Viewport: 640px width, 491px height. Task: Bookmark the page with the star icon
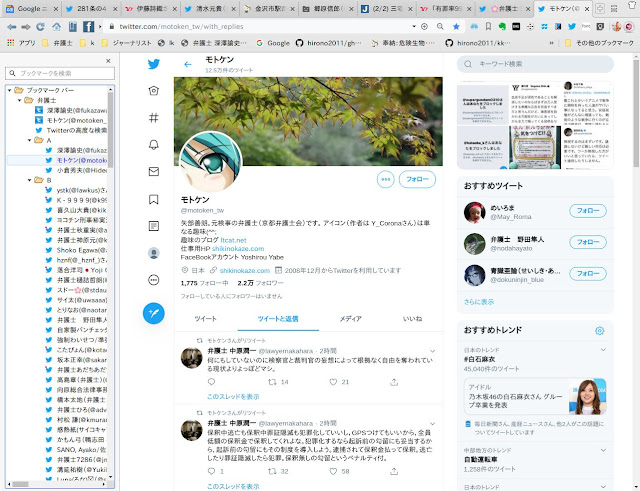pyautogui.click(x=456, y=27)
